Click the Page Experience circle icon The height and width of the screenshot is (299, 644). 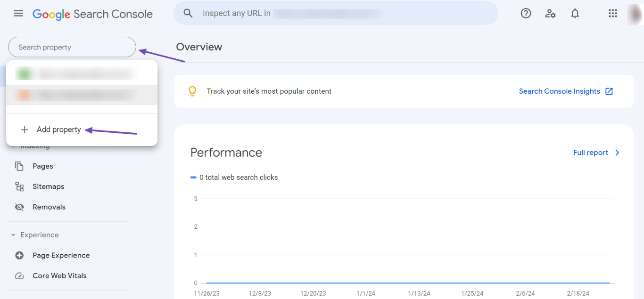[x=19, y=255]
